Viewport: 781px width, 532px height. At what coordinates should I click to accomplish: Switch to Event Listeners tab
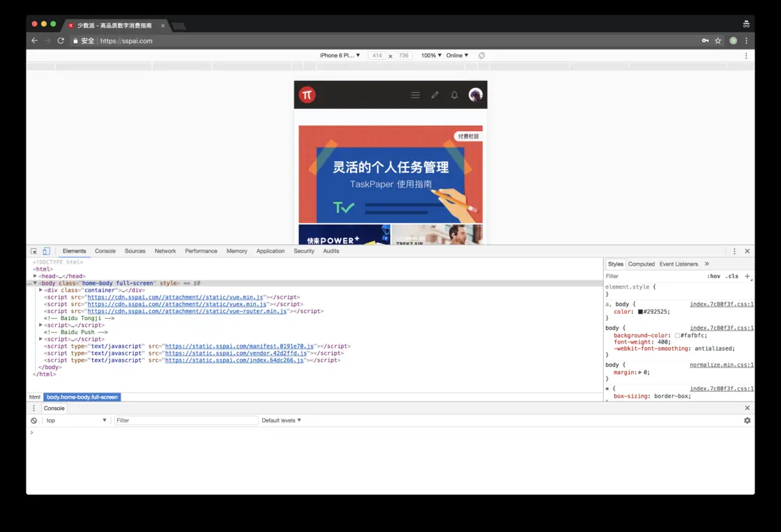click(x=678, y=264)
